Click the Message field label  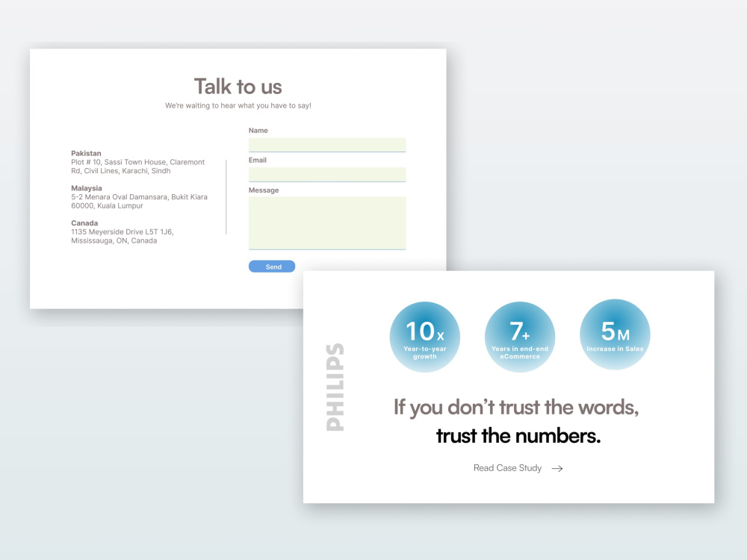pyautogui.click(x=264, y=190)
